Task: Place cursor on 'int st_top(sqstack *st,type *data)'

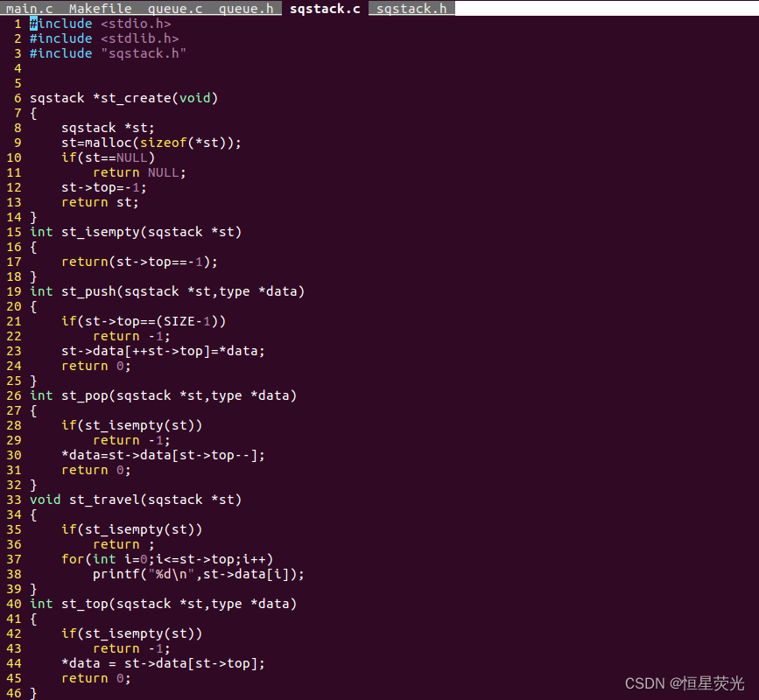Action: click(x=163, y=605)
